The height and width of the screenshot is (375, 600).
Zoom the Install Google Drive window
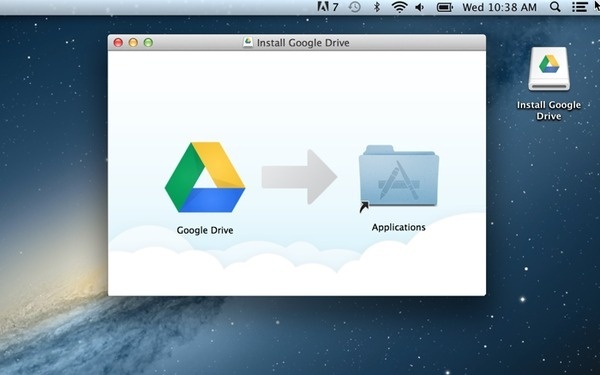coord(148,42)
